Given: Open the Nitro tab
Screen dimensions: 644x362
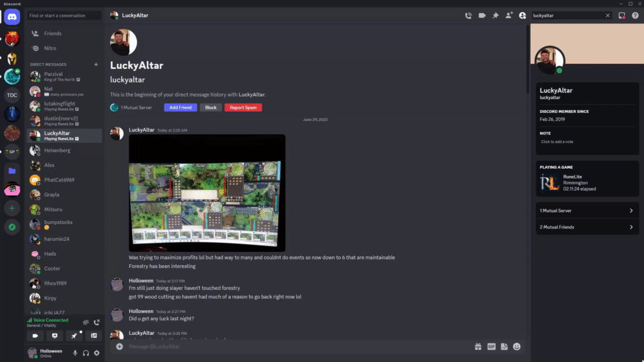Looking at the screenshot, I should tap(64, 48).
